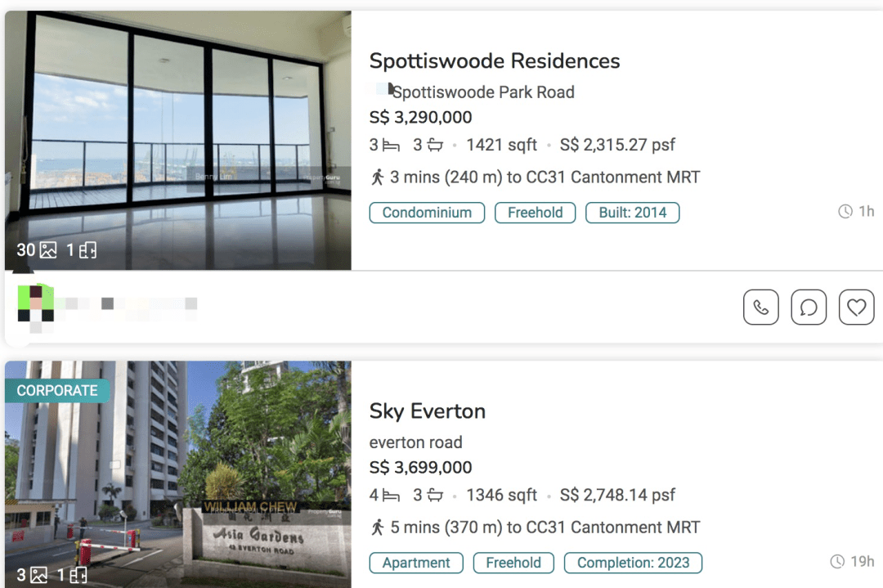View Spottiswoode Residences floor plan icon
Image resolution: width=883 pixels, height=588 pixels.
tap(87, 250)
